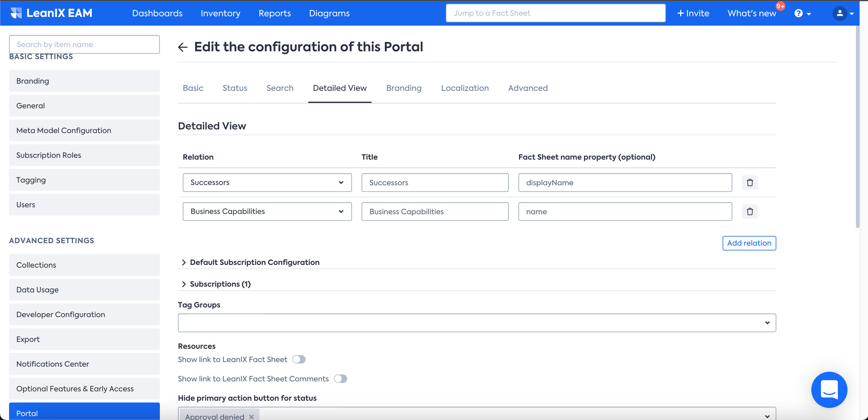Click the LeanIX EAM logo
This screenshot has width=868, height=420.
51,13
